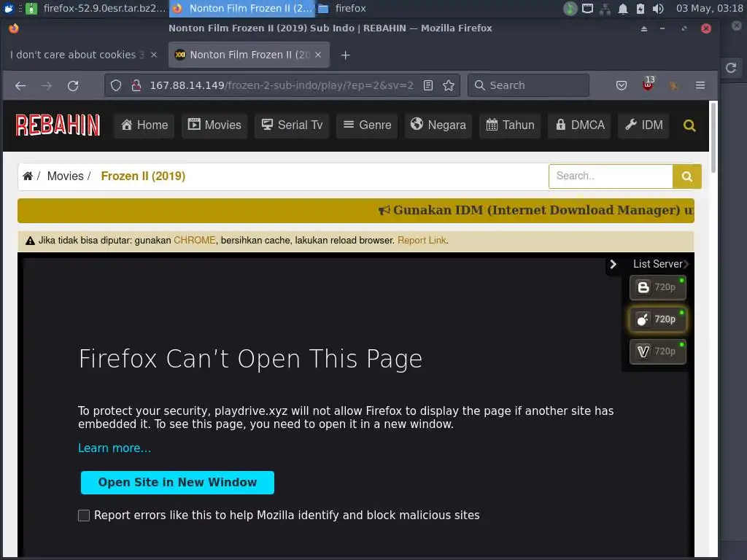
Task: Select the V 720p server
Action: [657, 351]
